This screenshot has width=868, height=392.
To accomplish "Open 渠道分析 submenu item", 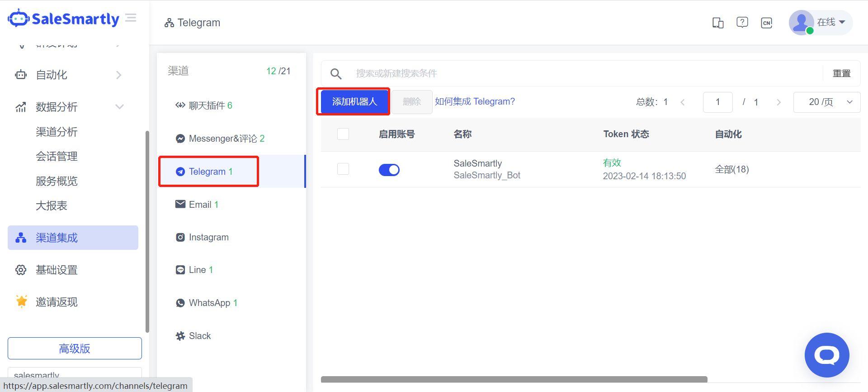I will [x=57, y=132].
